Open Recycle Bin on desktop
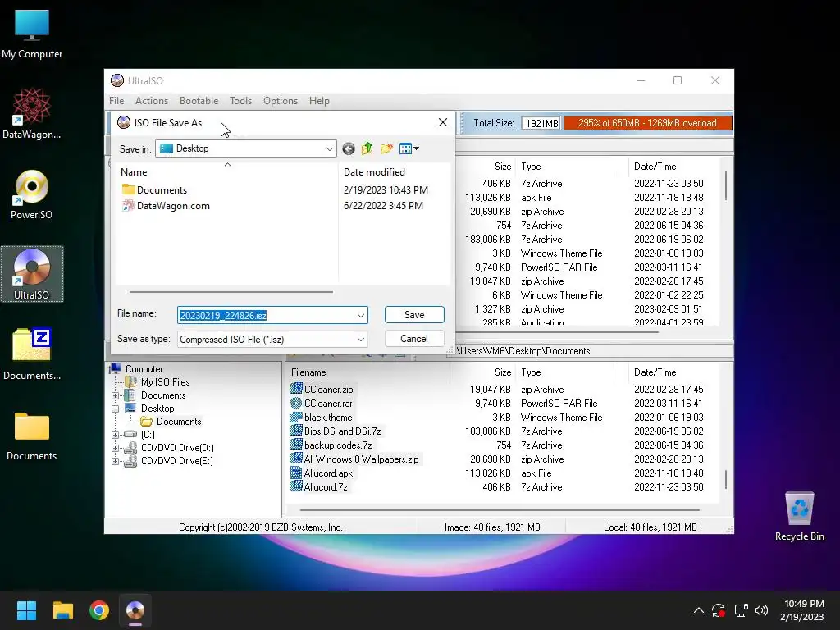Image resolution: width=840 pixels, height=630 pixels. (799, 516)
